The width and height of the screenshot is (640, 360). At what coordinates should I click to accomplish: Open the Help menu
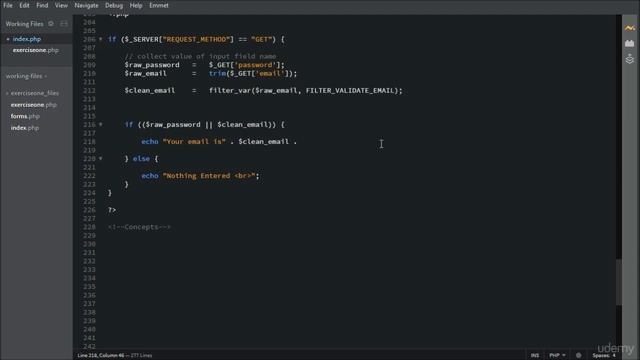(136, 5)
